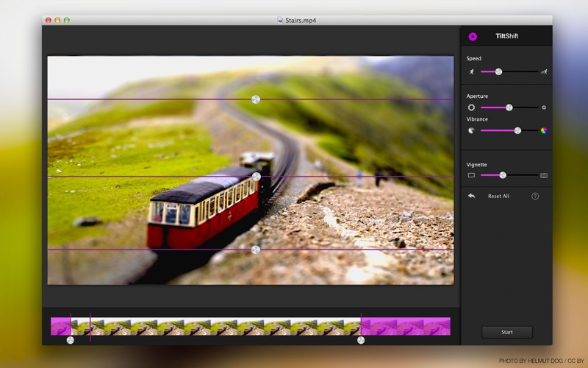Click the Vibrance slider knob
This screenshot has width=588, height=368.
click(517, 130)
